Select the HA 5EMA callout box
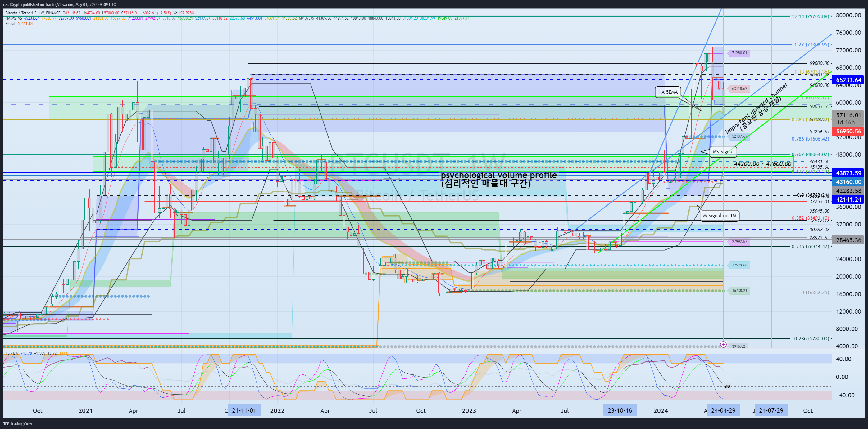This screenshot has height=429, width=868. (x=668, y=92)
